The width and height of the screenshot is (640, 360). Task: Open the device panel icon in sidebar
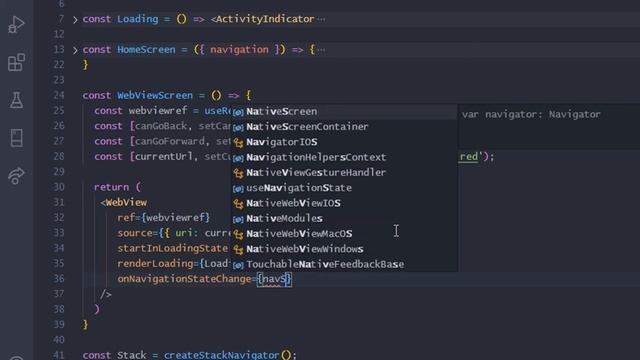coord(16,138)
